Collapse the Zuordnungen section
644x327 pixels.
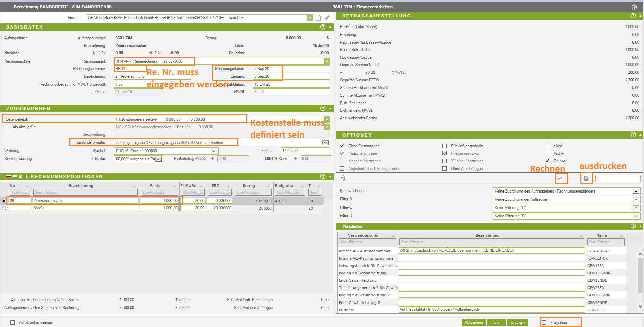(x=330, y=108)
